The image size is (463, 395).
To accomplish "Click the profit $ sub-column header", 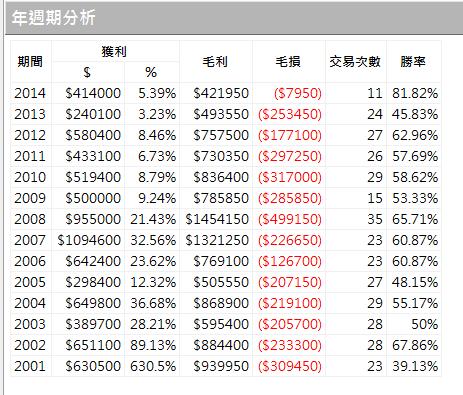I will [87, 72].
